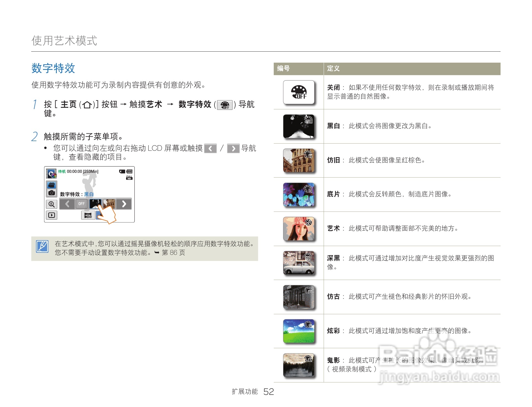This screenshot has height=407, width=532.
Task: Click the Full HD resolution indicator
Action: pyautogui.click(x=129, y=178)
